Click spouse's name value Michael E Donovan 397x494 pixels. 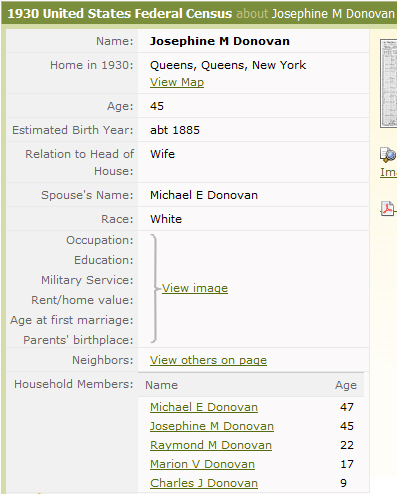[x=204, y=195]
